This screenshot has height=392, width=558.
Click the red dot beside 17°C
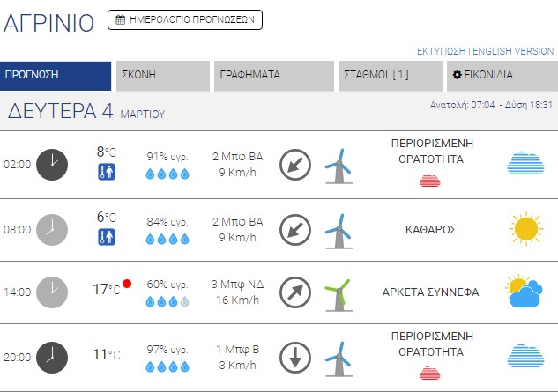(x=127, y=284)
